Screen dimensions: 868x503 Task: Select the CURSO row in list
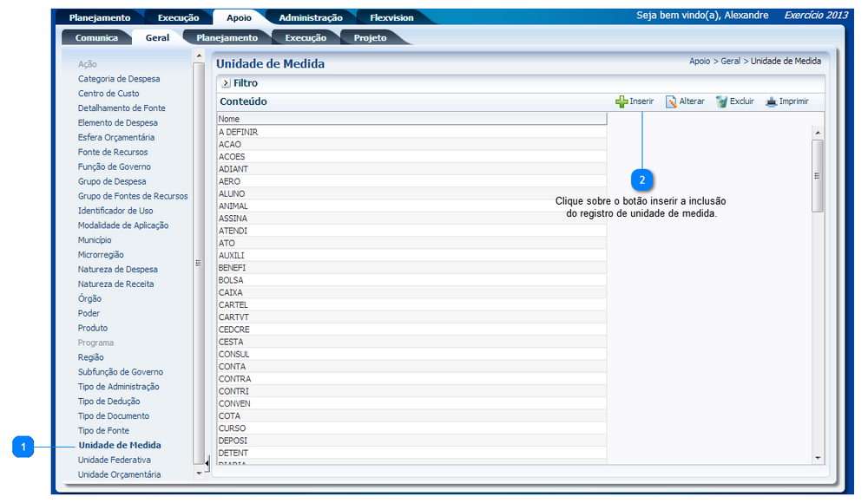point(232,428)
